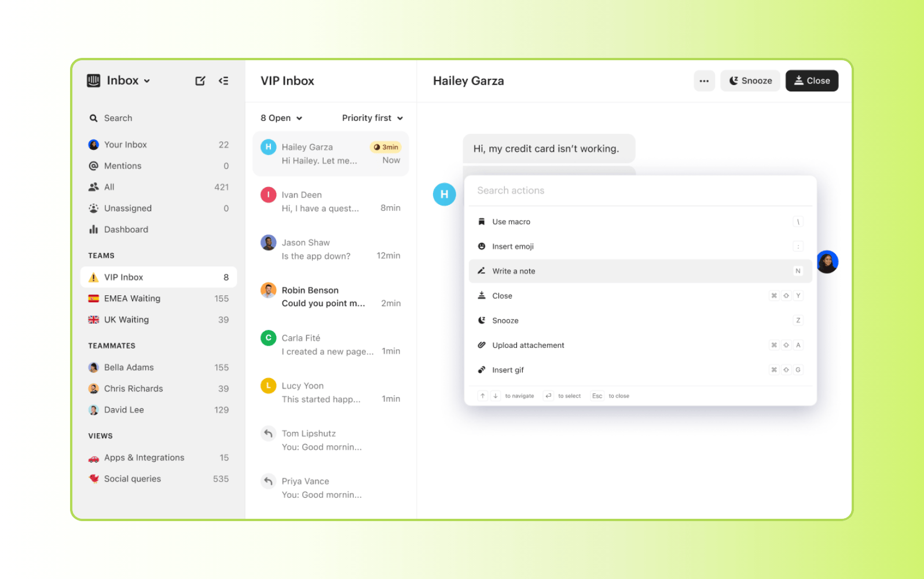The height and width of the screenshot is (579, 924).
Task: Click the Close conversation button in header
Action: pos(812,81)
